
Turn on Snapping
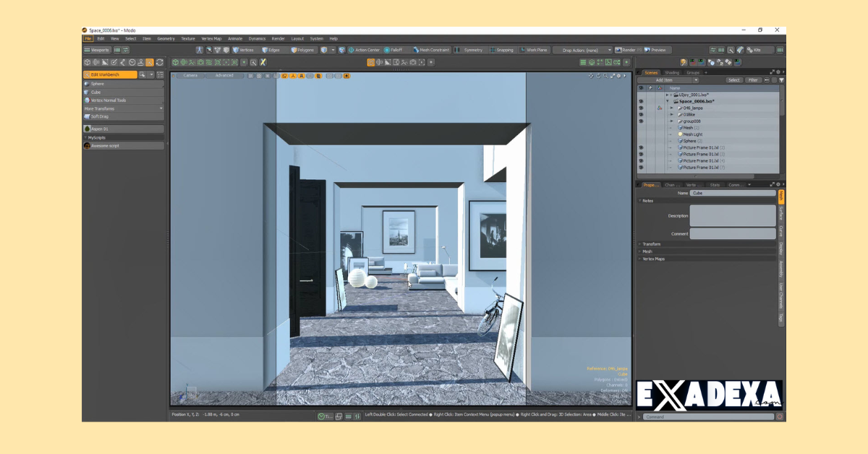pyautogui.click(x=505, y=50)
